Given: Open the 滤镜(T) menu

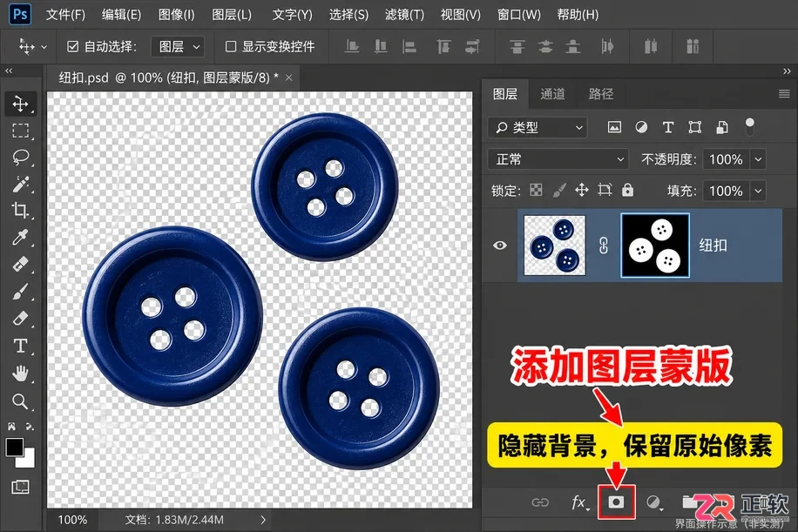Looking at the screenshot, I should tap(404, 15).
